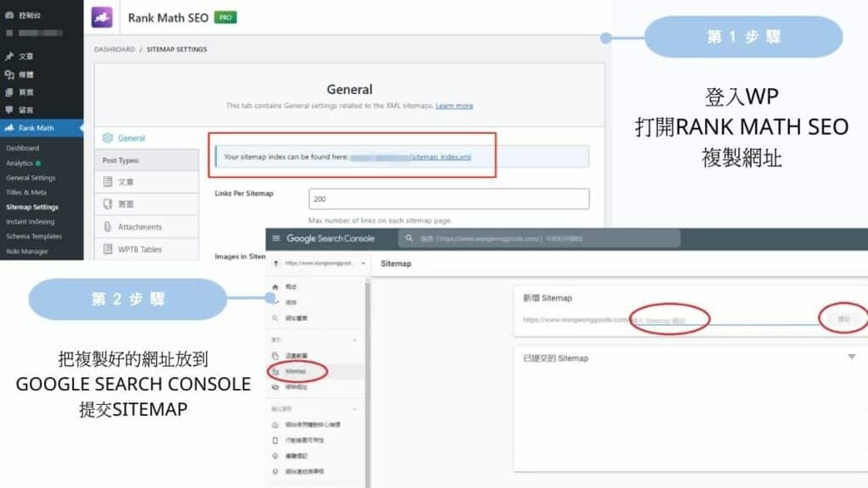Click the WPTB Tables icon
Image resolution: width=868 pixels, height=488 pixels.
tap(108, 249)
